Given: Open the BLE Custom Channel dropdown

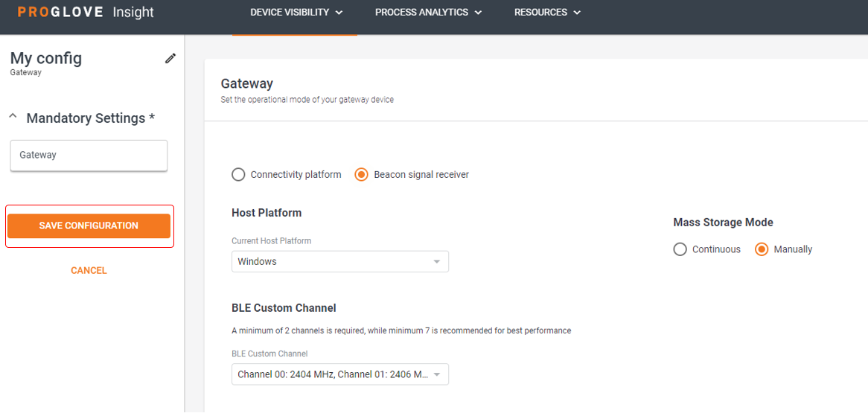Looking at the screenshot, I should coord(340,374).
